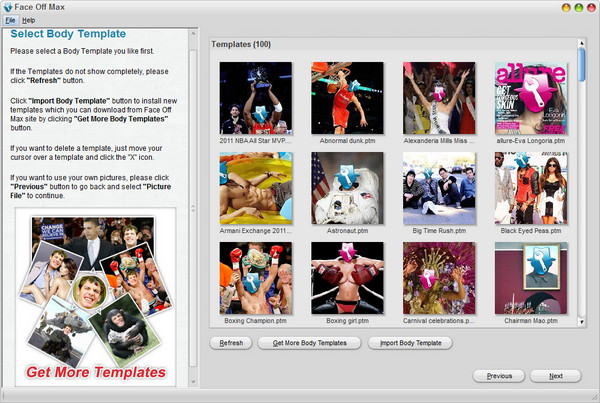Choose the Abnormal dunk template thumbnail

pos(347,98)
